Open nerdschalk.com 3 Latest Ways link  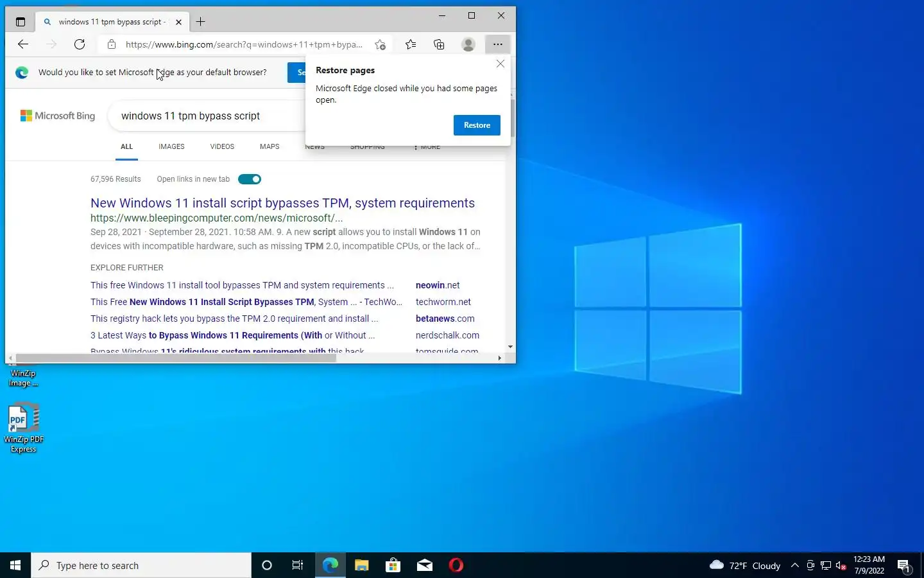(232, 335)
